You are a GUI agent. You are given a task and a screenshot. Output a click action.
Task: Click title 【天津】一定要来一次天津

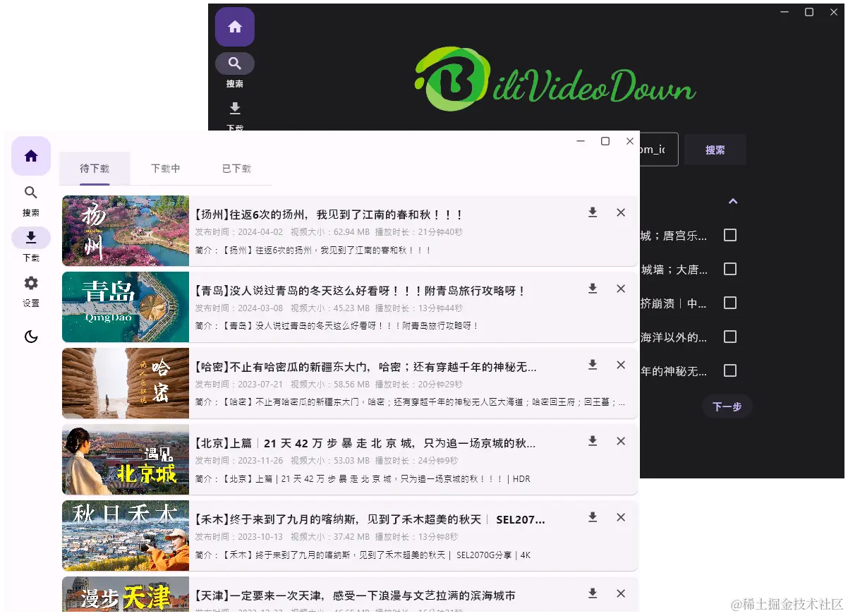click(354, 596)
